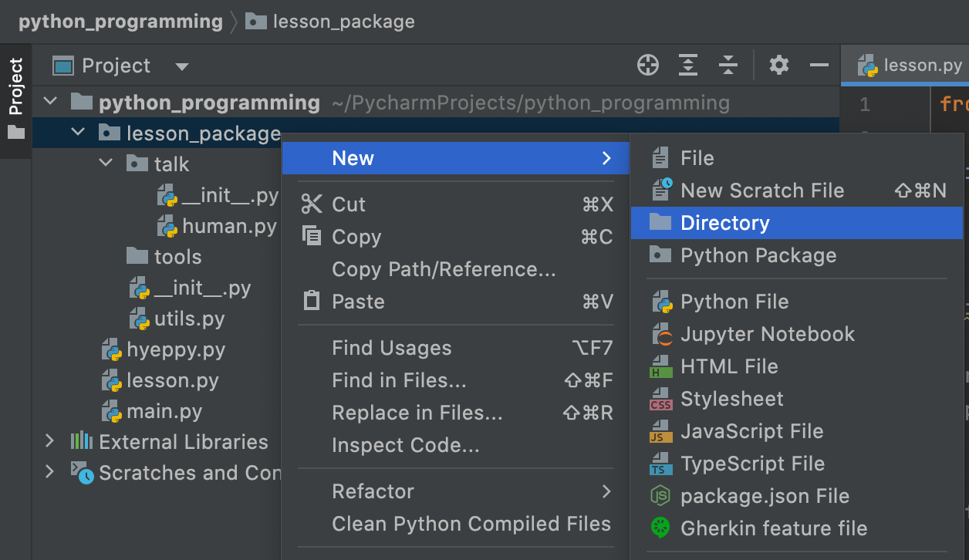The width and height of the screenshot is (969, 560).
Task: Click the tools folder icon
Action: click(137, 256)
